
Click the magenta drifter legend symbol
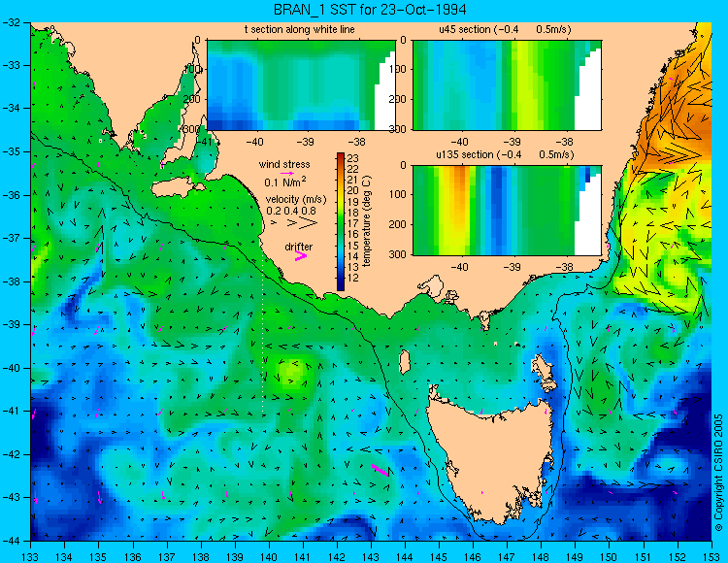[x=301, y=255]
